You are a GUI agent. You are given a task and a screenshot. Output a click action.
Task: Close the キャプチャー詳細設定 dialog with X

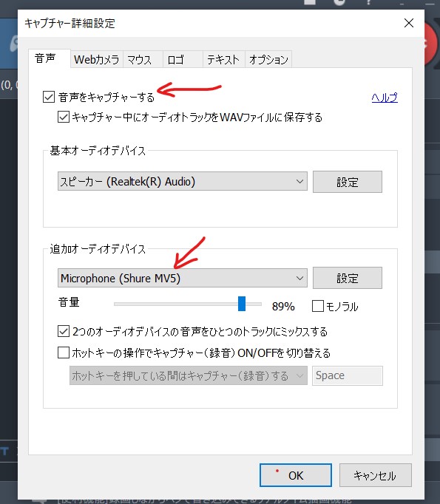(x=408, y=23)
